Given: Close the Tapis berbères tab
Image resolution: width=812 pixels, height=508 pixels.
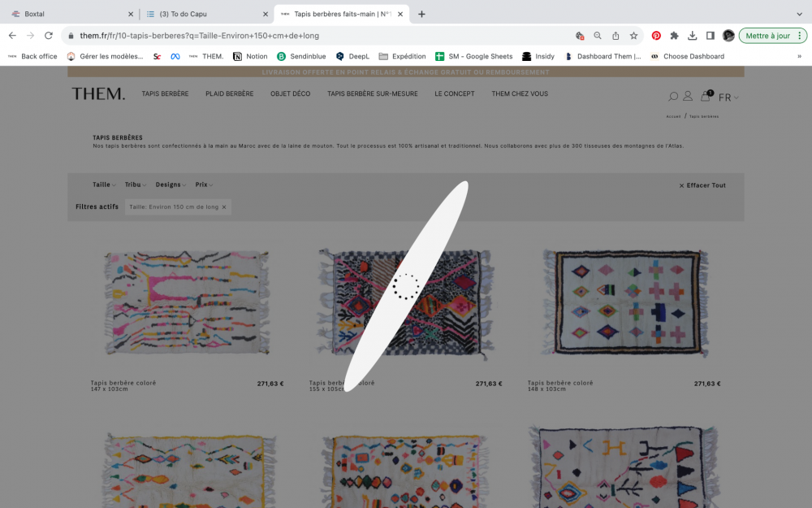Looking at the screenshot, I should (x=400, y=14).
